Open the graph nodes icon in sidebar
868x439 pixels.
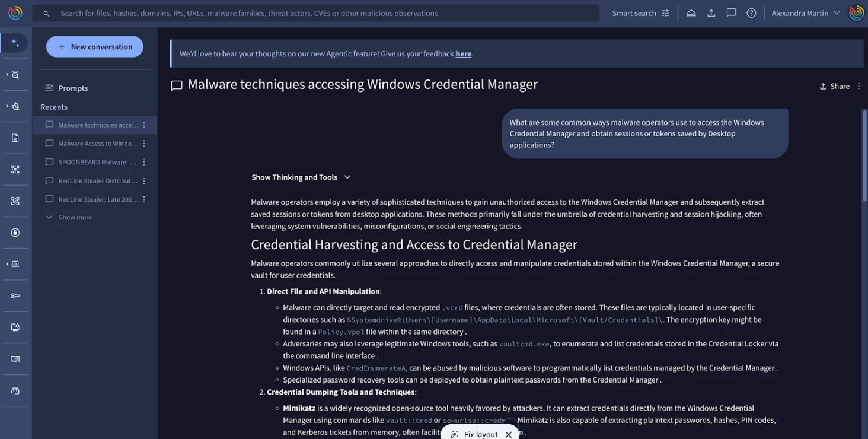[x=15, y=169]
